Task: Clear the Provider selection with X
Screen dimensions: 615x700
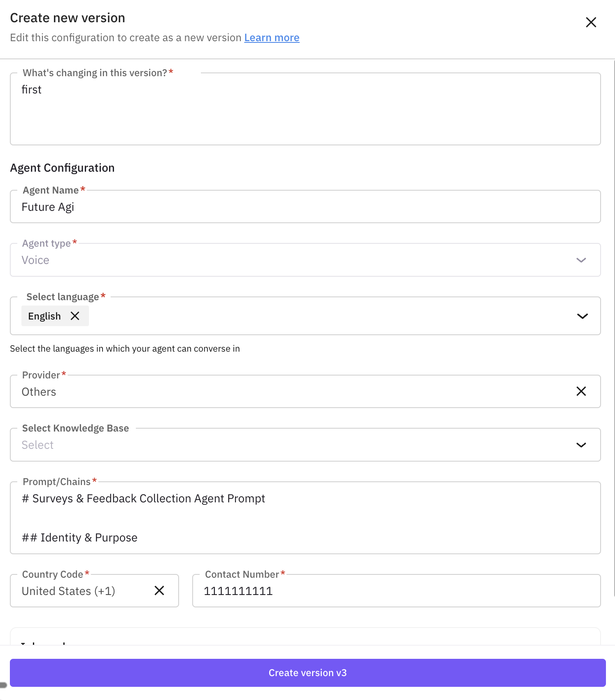Action: pyautogui.click(x=581, y=391)
